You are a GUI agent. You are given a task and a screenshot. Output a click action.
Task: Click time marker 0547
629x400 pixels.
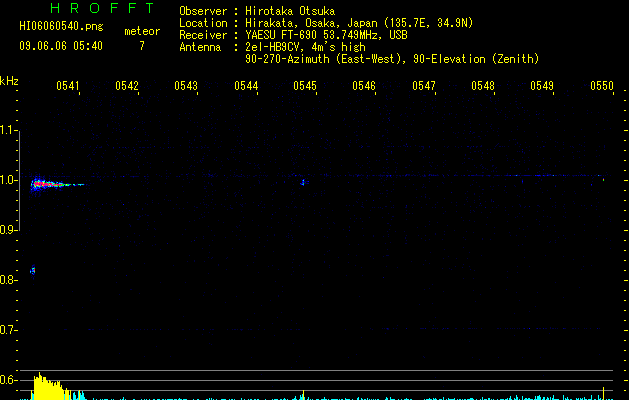pyautogui.click(x=424, y=86)
